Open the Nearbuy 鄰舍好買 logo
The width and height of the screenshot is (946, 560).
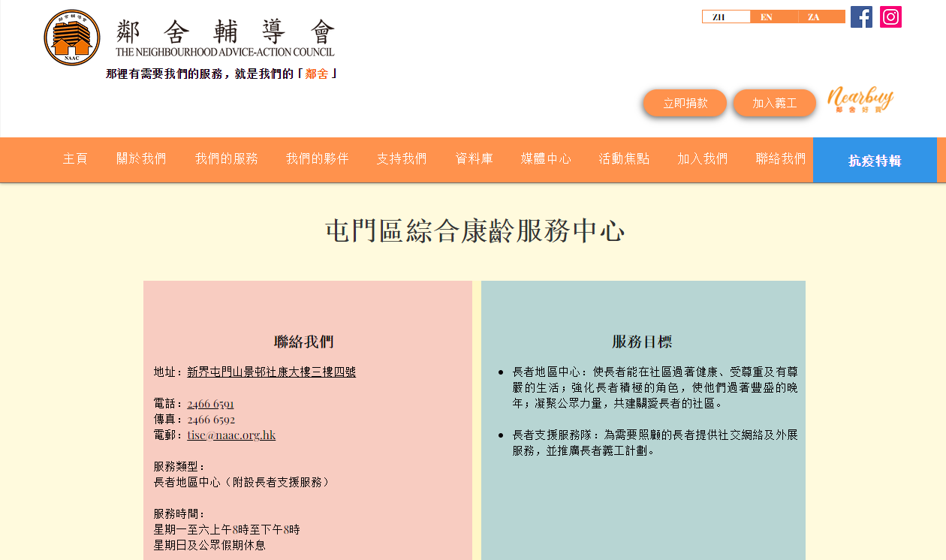pyautogui.click(x=860, y=101)
